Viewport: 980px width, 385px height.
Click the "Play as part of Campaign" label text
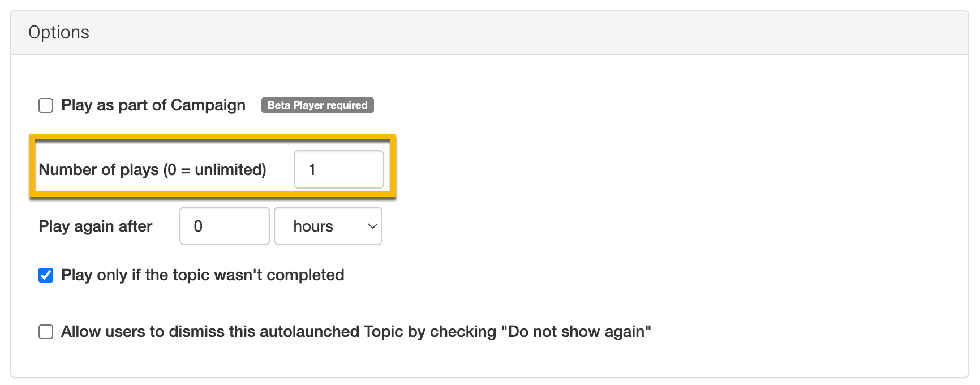pos(153,105)
